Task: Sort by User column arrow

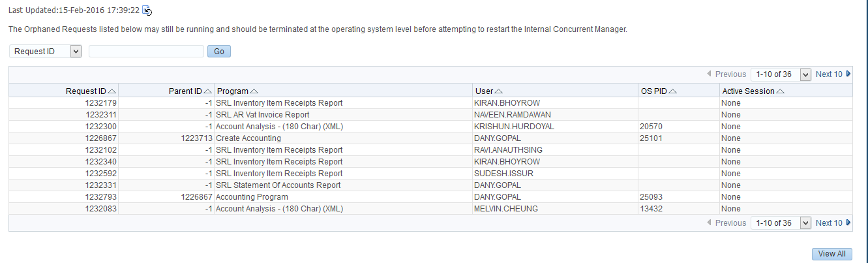Action: [499, 91]
